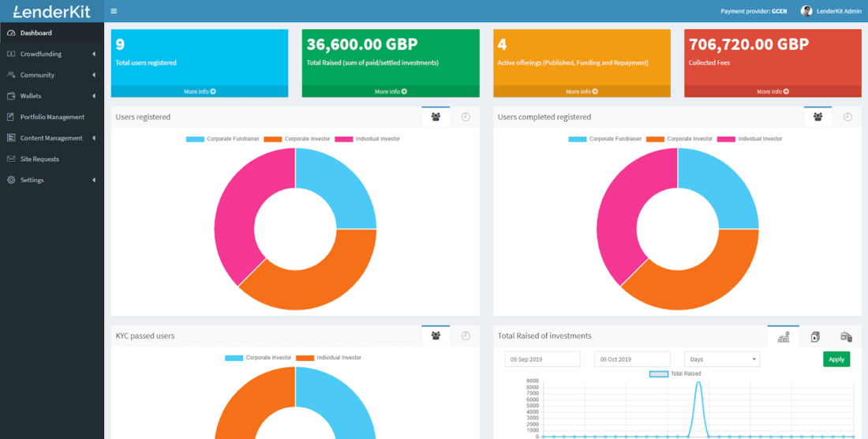Click the peak of the Total Raised line

coord(698,382)
